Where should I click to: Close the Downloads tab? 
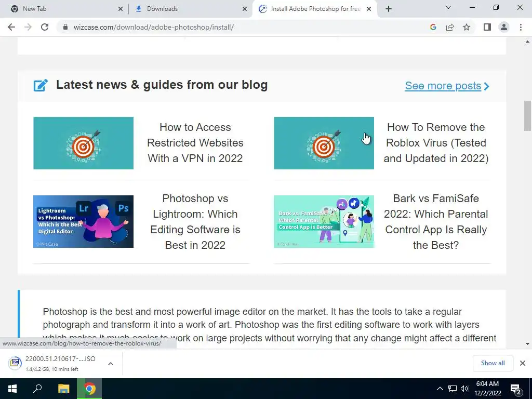[x=245, y=9]
